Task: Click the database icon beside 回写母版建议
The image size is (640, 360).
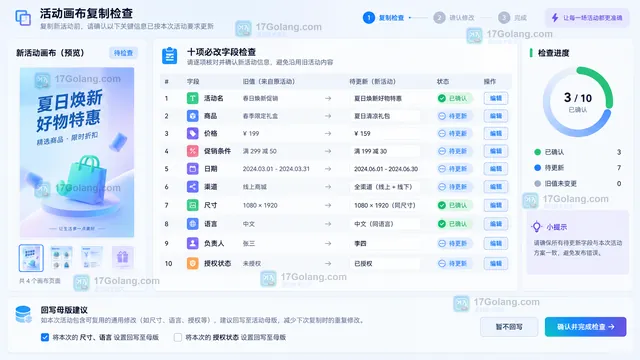Action: 23,315
